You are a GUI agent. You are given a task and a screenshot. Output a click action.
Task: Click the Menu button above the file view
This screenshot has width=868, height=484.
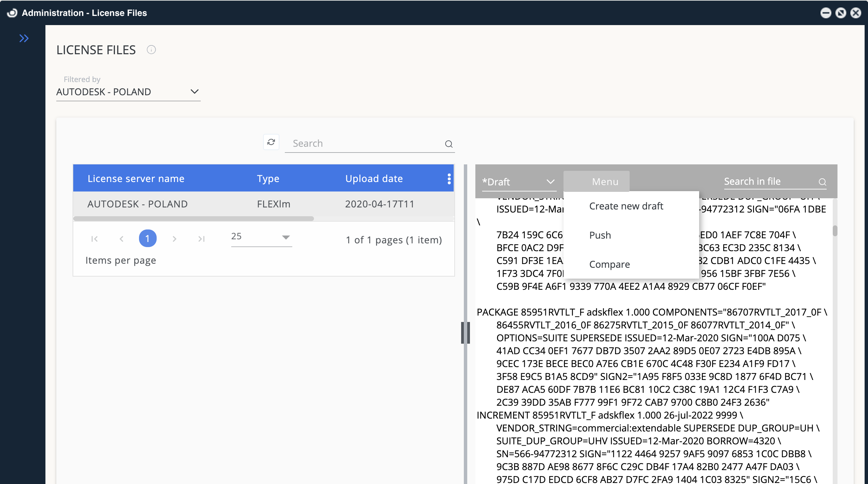605,181
